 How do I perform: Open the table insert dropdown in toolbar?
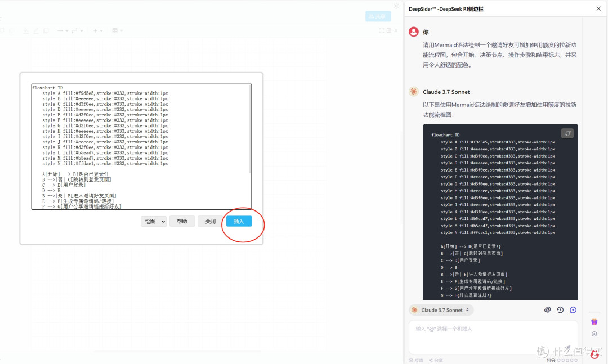click(x=117, y=30)
